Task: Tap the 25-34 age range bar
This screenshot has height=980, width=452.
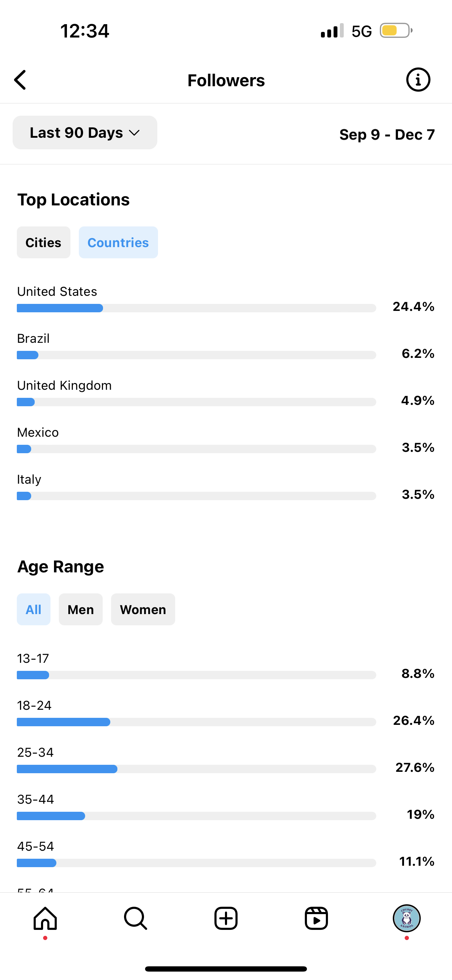Action: click(196, 769)
